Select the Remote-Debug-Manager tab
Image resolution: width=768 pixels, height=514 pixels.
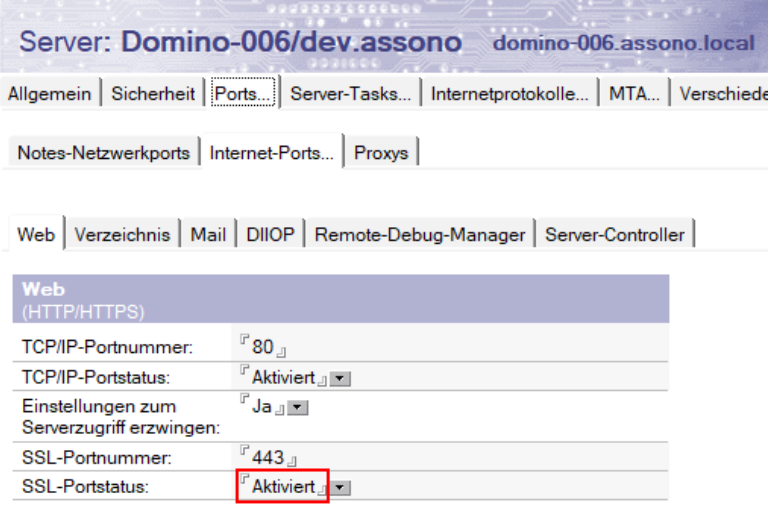tap(419, 235)
